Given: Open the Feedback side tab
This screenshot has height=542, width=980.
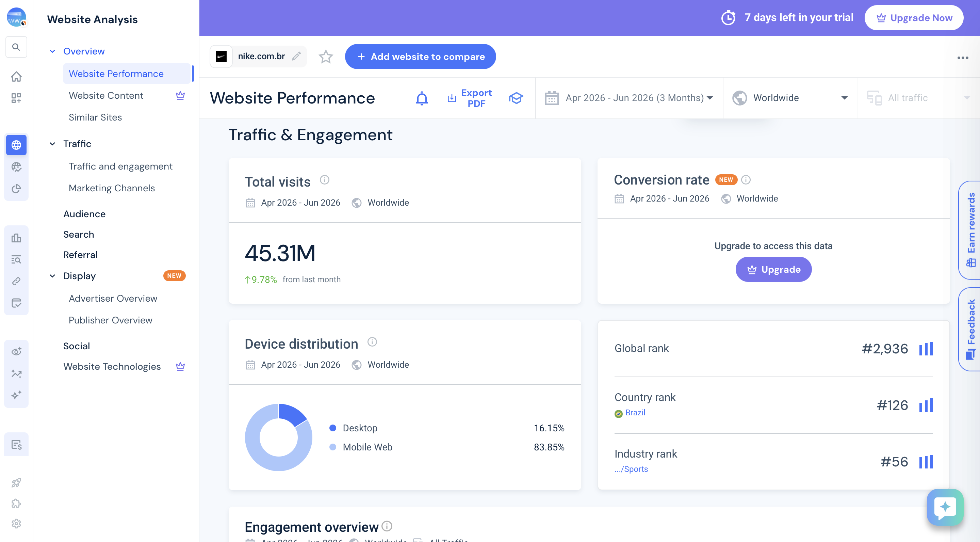Looking at the screenshot, I should pos(969,329).
